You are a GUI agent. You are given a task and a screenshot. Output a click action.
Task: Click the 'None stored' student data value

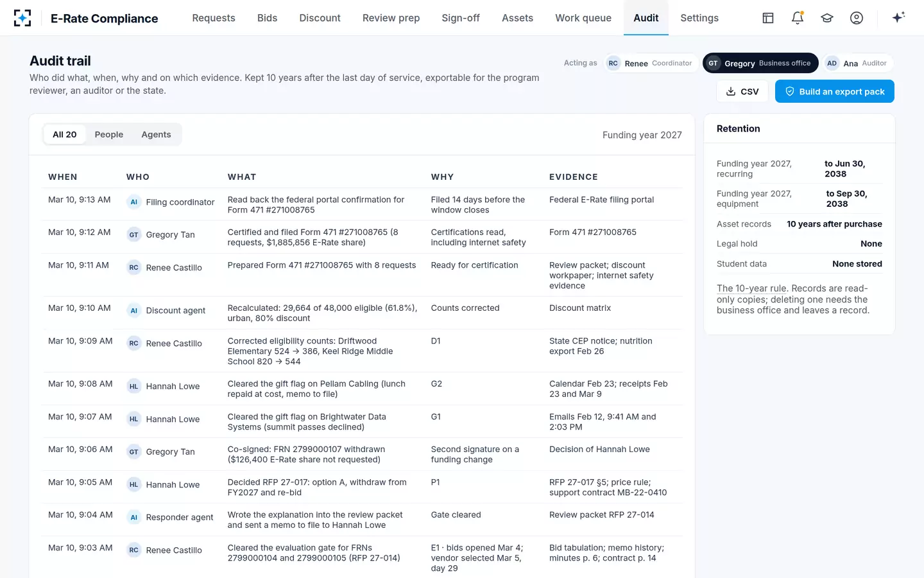coord(857,263)
